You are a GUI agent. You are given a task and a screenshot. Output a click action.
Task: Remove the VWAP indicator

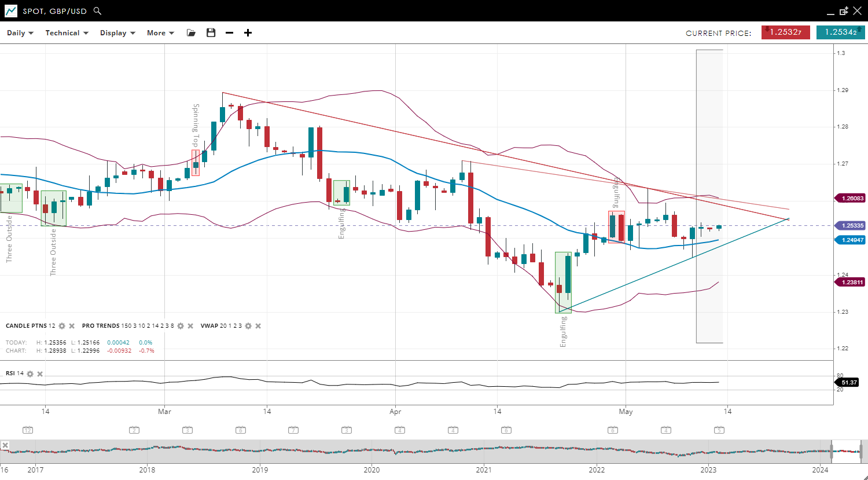point(258,326)
